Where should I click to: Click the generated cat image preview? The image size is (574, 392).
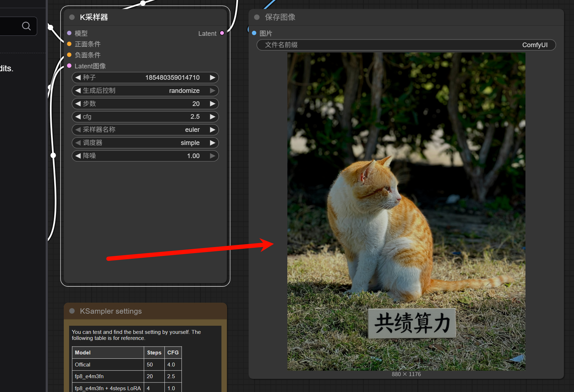click(x=406, y=211)
